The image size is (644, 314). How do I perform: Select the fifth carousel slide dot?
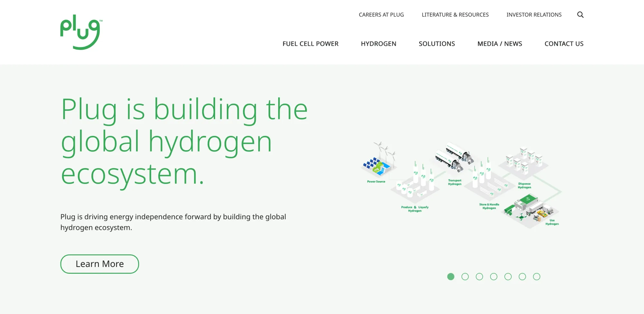[508, 277]
